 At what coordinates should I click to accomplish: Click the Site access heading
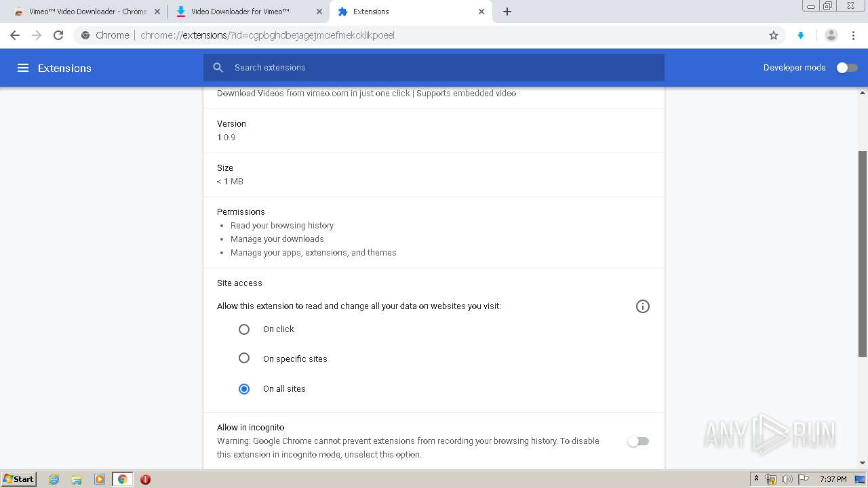(239, 283)
